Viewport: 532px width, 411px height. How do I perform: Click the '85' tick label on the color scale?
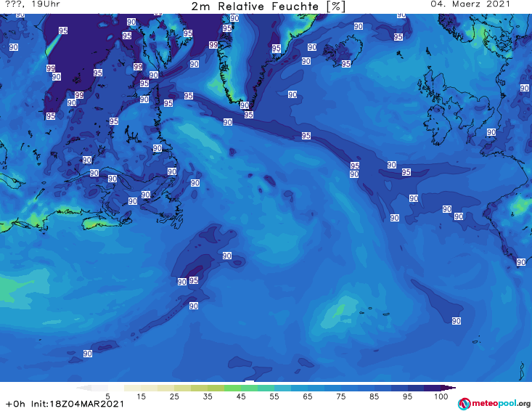(x=374, y=396)
